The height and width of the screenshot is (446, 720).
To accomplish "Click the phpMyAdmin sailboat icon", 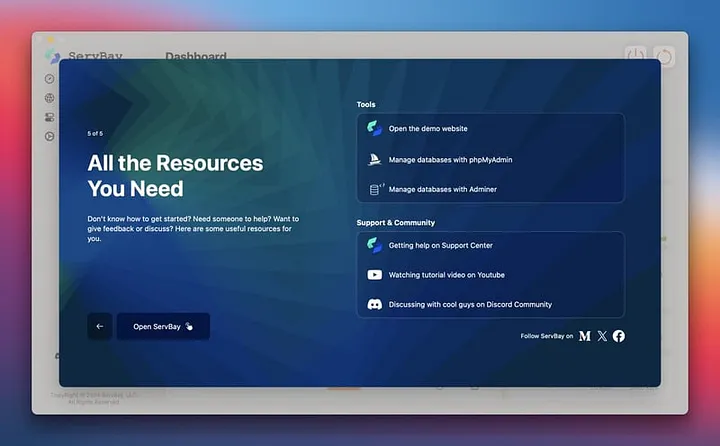I will click(374, 159).
